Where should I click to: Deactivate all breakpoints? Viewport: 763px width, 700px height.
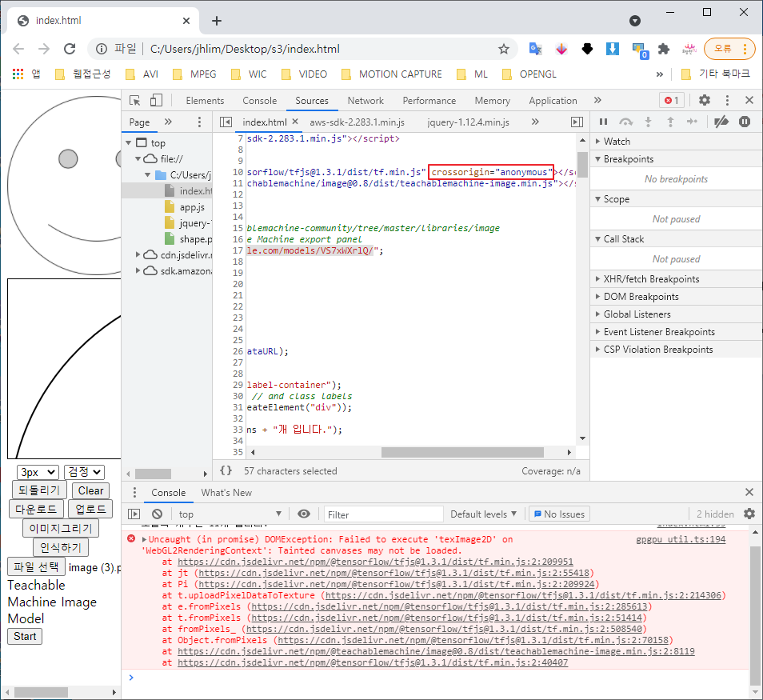click(721, 122)
